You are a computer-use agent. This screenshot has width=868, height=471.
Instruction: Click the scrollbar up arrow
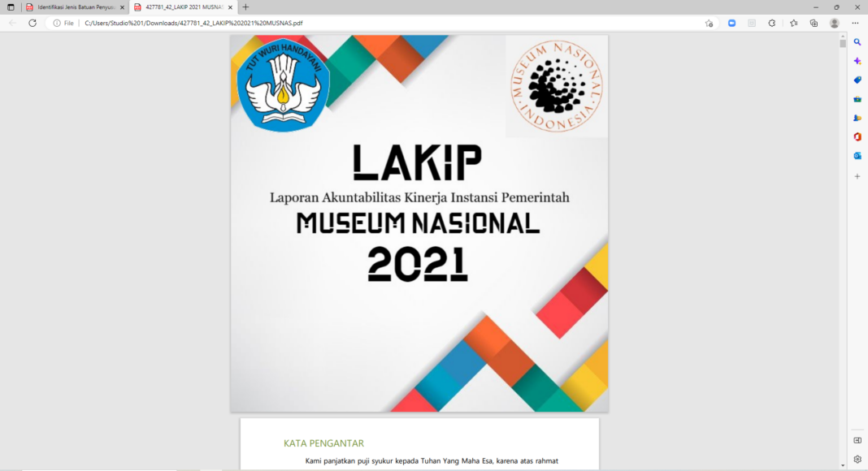(x=843, y=36)
